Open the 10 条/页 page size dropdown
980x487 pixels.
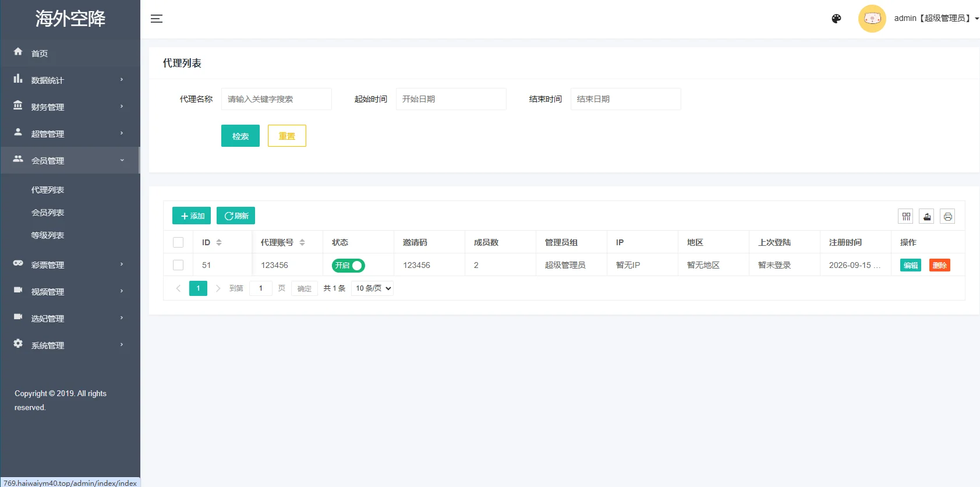point(373,288)
